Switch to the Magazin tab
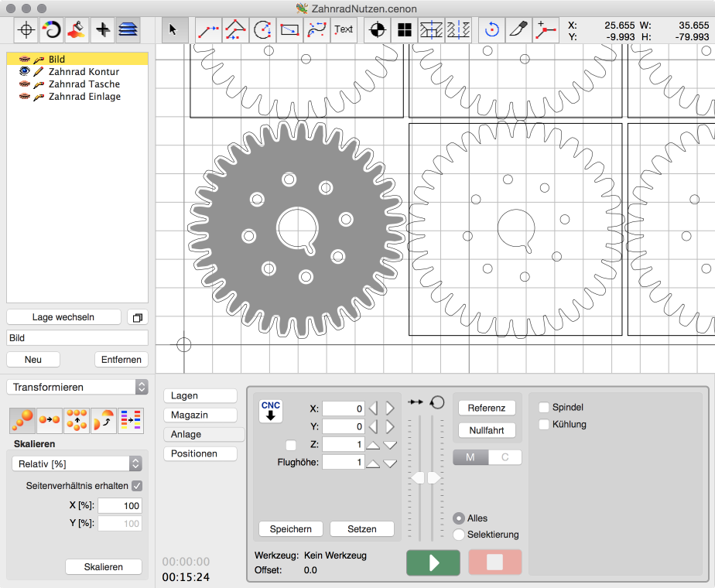Screen dimensions: 715x588 click(200, 415)
